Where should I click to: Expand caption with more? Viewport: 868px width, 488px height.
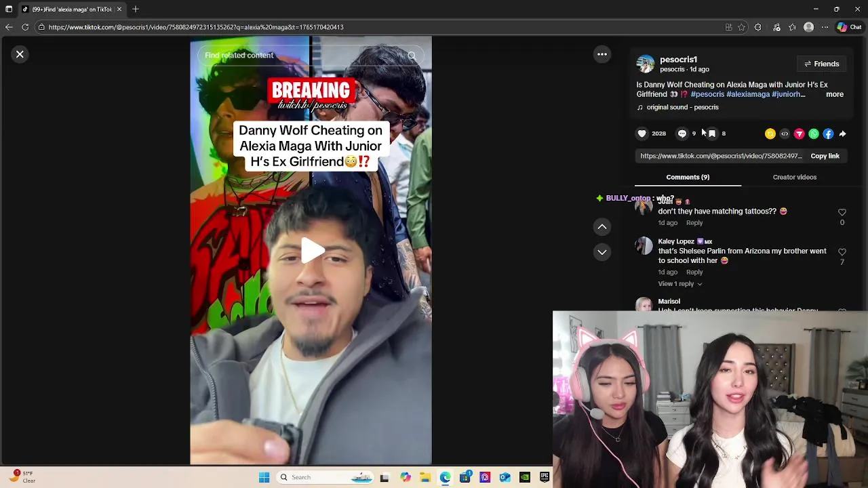pos(835,94)
